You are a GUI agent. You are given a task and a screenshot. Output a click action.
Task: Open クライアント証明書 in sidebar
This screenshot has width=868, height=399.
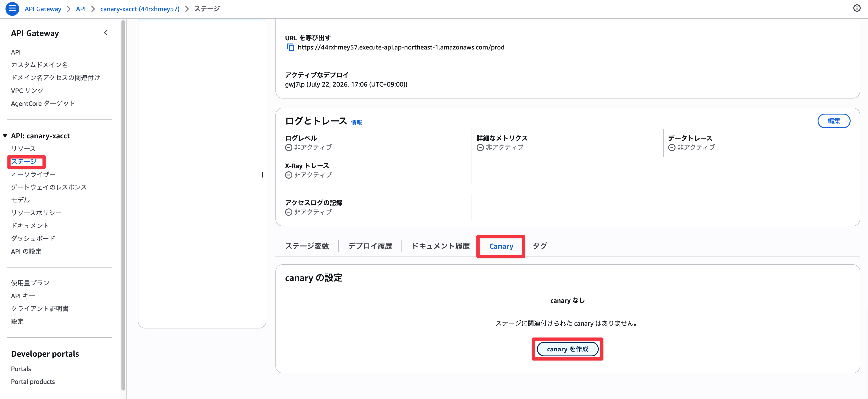coord(40,309)
